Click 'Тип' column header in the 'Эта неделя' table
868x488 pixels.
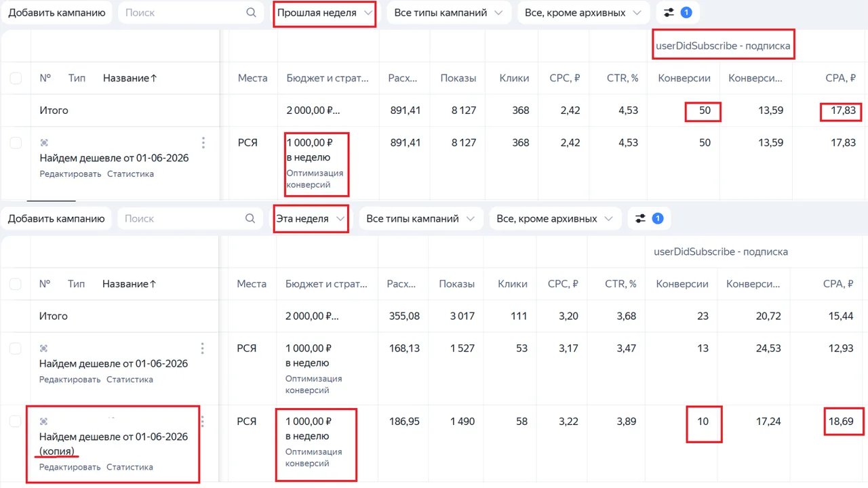(x=76, y=284)
